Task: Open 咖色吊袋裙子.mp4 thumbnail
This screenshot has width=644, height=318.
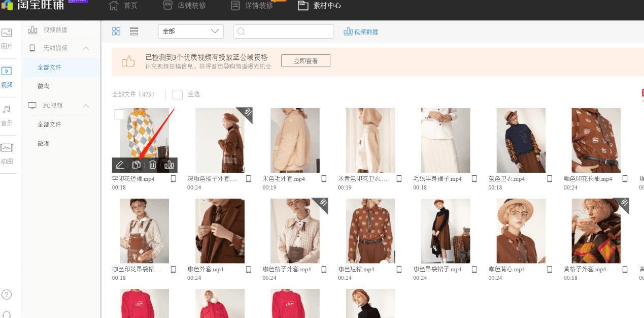Action: click(446, 231)
